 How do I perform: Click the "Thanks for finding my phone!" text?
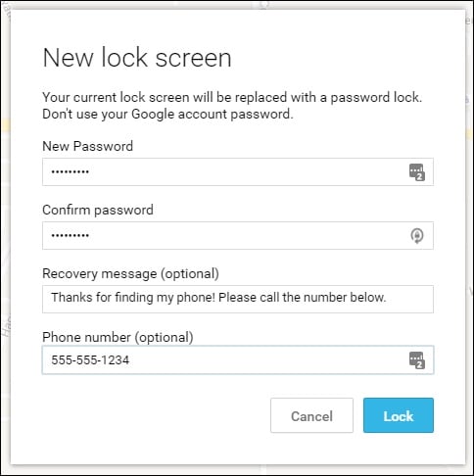(x=133, y=298)
